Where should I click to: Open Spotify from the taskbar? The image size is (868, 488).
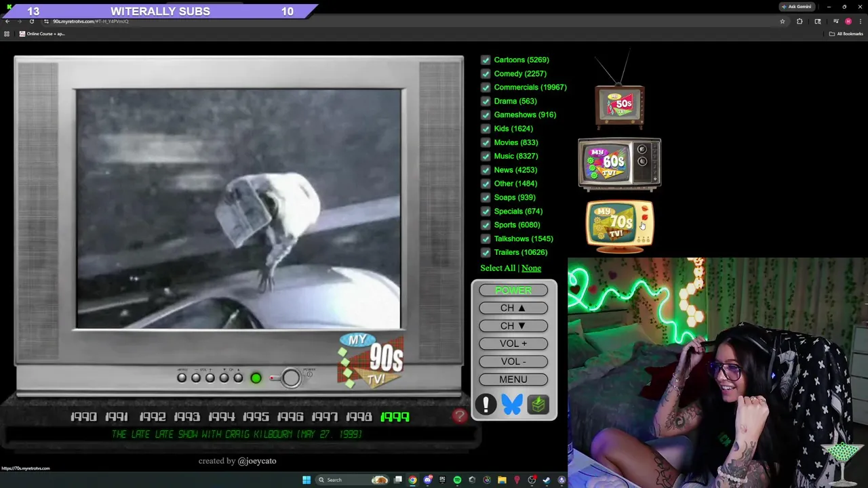click(x=457, y=480)
